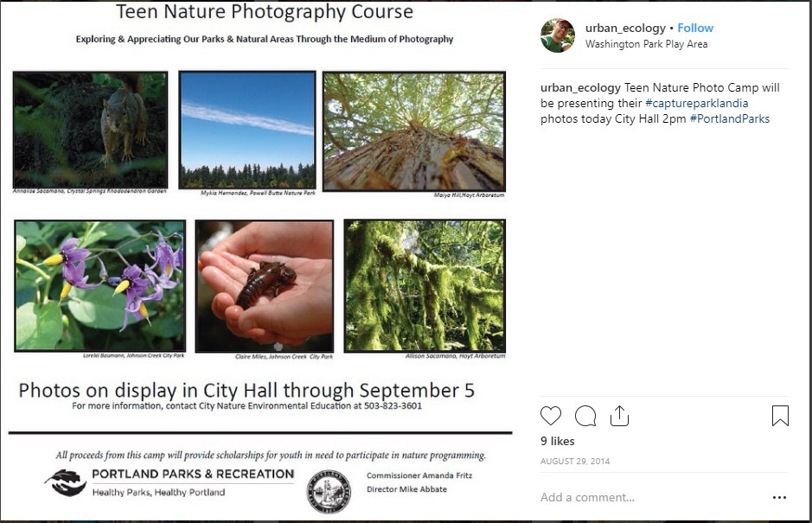812x523 pixels.
Task: Focus the Add a comment field
Action: point(653,497)
